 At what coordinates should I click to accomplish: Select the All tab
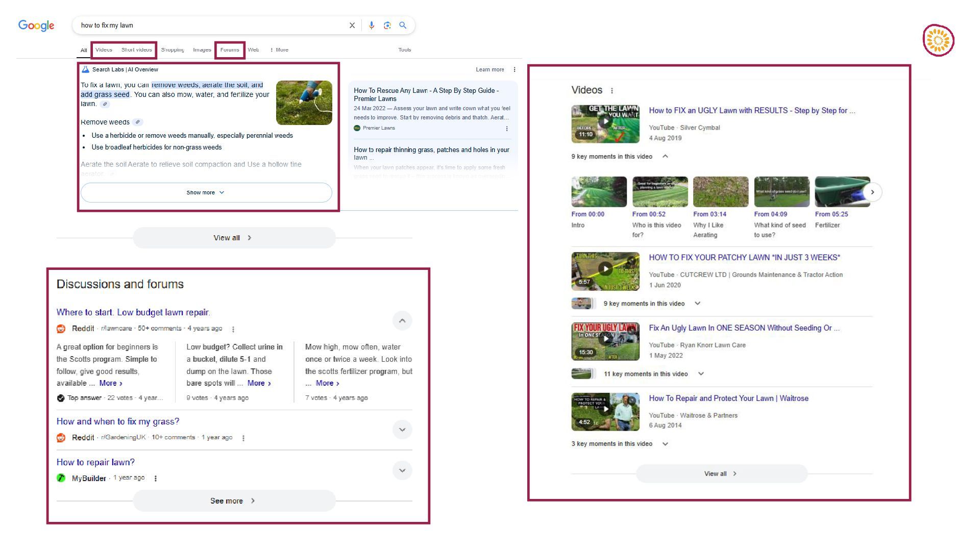click(84, 51)
